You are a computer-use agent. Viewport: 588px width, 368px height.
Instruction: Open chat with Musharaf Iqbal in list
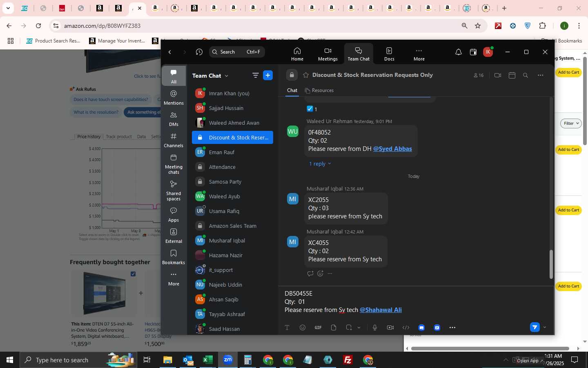[232, 240]
